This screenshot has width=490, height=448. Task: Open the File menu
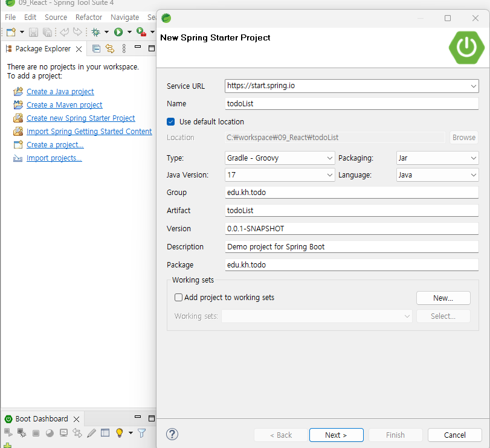[10, 17]
